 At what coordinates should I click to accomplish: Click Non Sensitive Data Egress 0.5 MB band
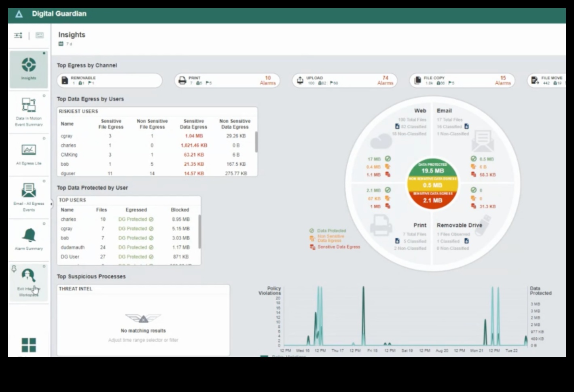pos(432,183)
